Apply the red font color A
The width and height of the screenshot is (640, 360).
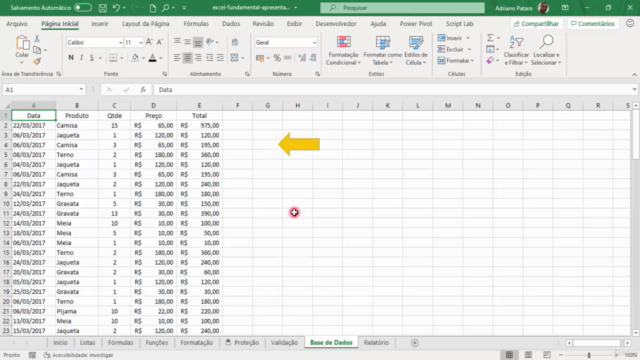153,58
